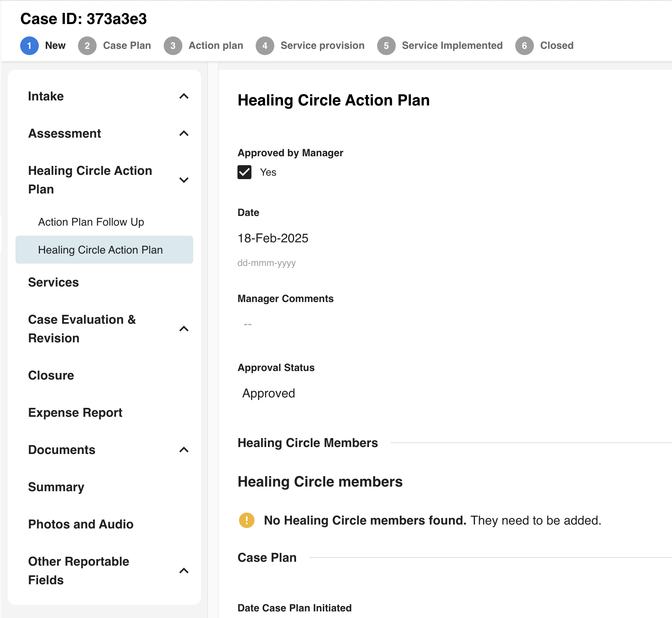Expand the Intake section chevron
Image resolution: width=672 pixels, height=618 pixels.
click(184, 96)
